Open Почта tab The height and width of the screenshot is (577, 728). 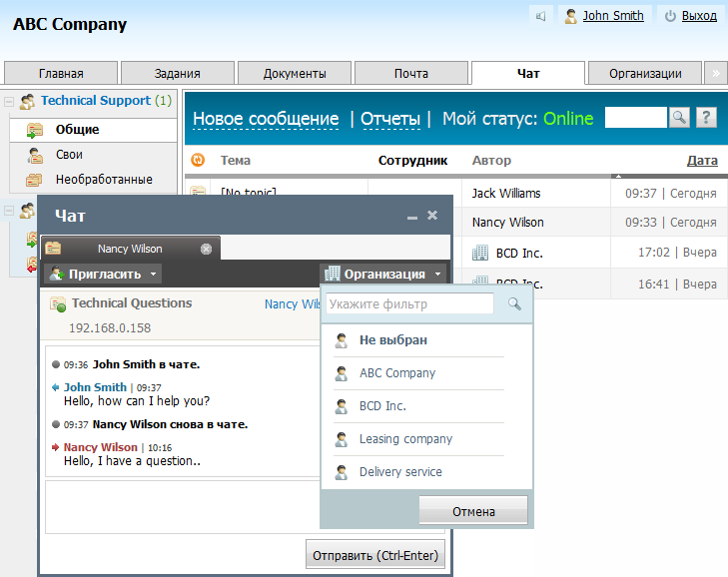click(x=411, y=73)
